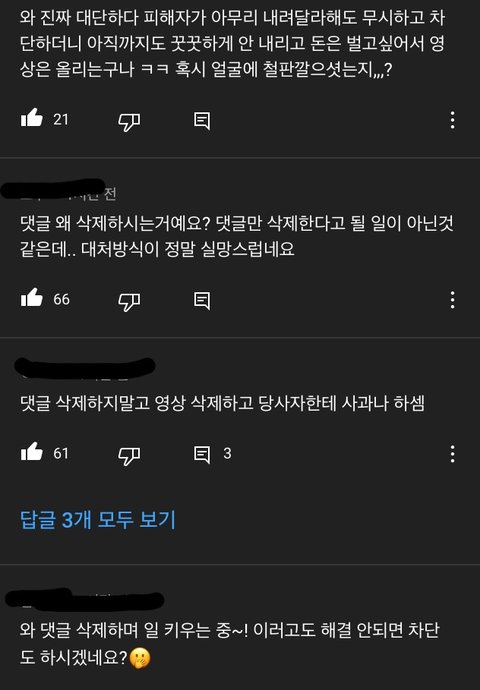
Task: Open three-dot menu for the 61-likes comment
Action: (x=452, y=454)
